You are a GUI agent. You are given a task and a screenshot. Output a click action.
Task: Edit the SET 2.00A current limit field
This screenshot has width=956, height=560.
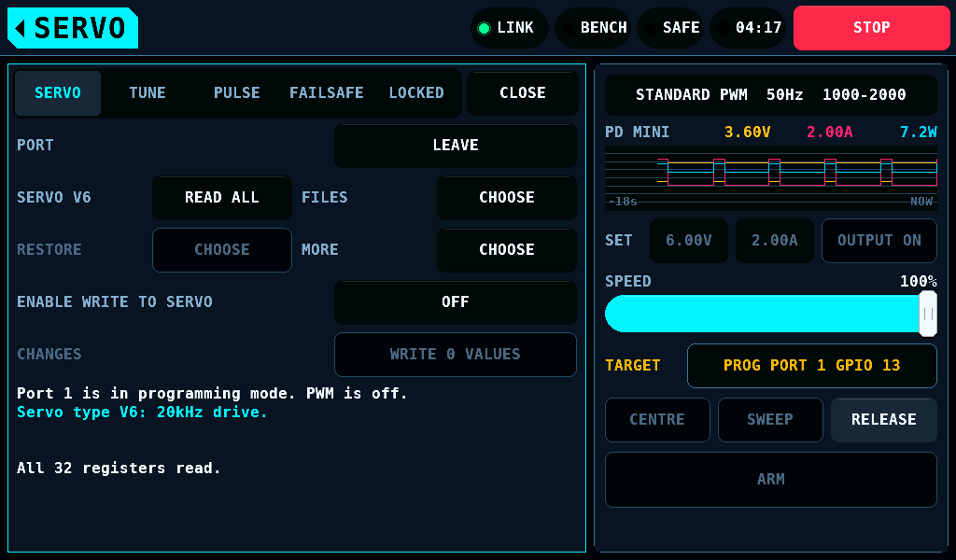point(775,241)
